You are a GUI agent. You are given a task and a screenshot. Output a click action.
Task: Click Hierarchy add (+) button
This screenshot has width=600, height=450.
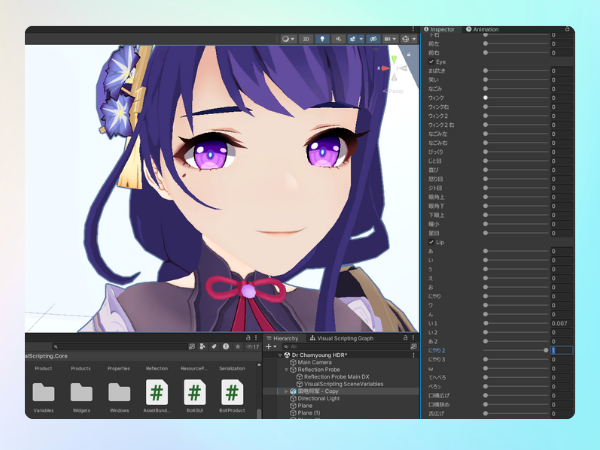[x=269, y=347]
